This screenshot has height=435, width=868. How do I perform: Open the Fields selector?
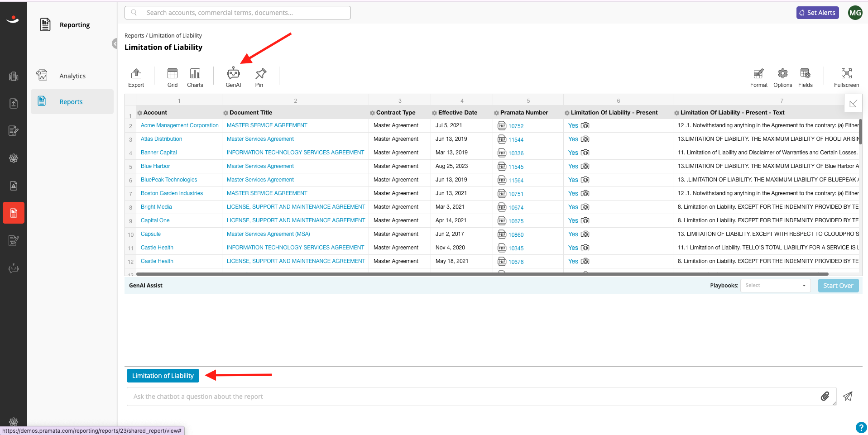coord(806,77)
